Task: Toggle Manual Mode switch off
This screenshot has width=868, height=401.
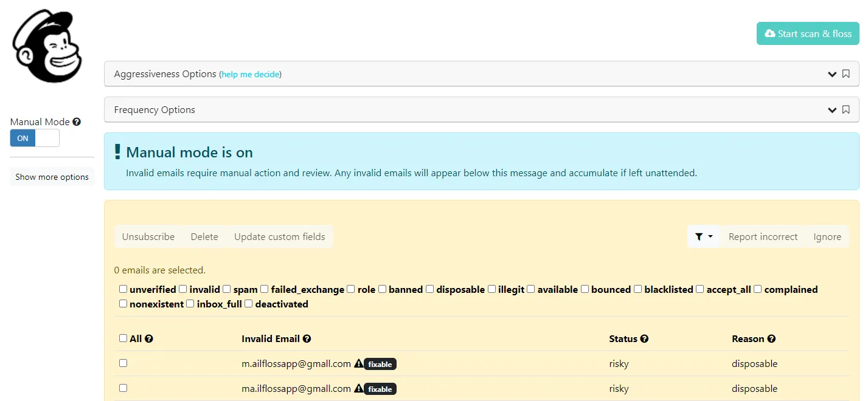Action: [x=35, y=139]
